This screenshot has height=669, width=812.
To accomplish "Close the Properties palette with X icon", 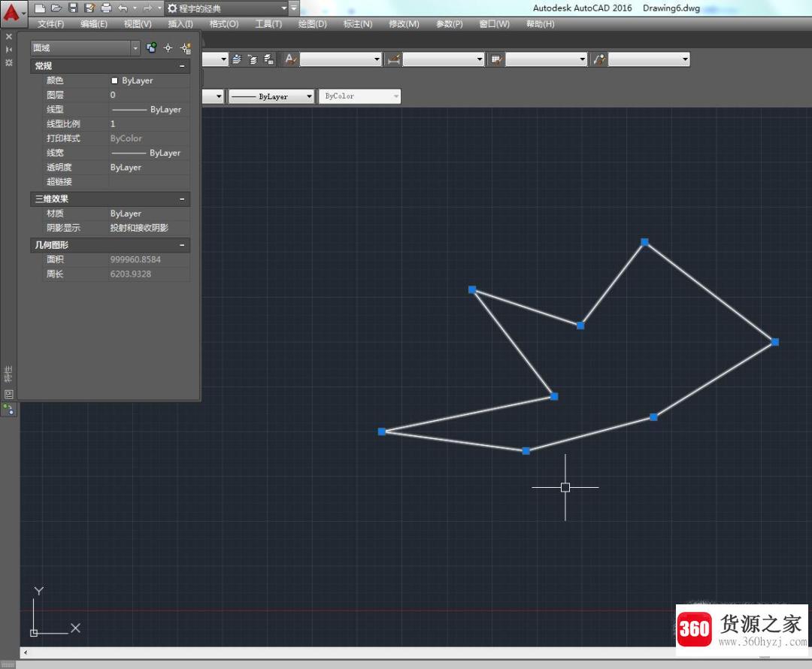I will click(8, 37).
